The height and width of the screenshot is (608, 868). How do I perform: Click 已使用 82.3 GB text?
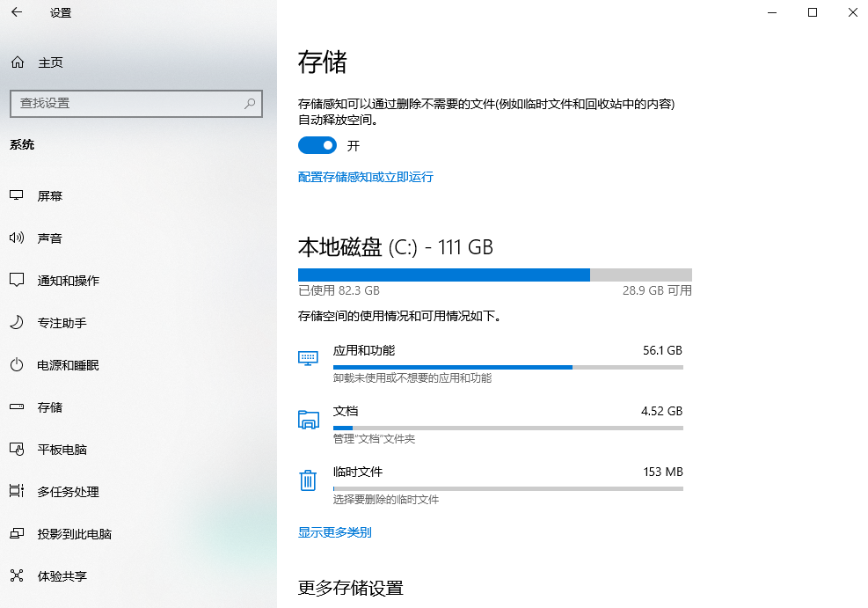coord(339,290)
